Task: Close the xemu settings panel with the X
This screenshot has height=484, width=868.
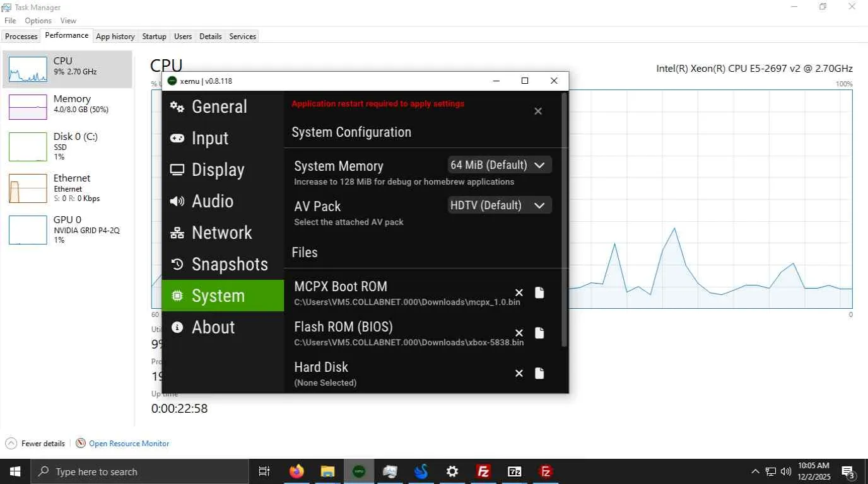Action: (538, 111)
